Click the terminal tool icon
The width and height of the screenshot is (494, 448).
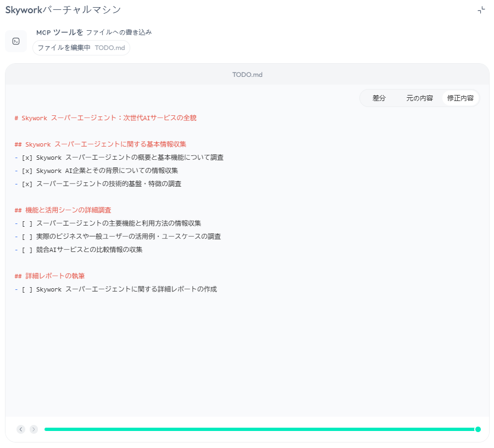[x=16, y=41]
